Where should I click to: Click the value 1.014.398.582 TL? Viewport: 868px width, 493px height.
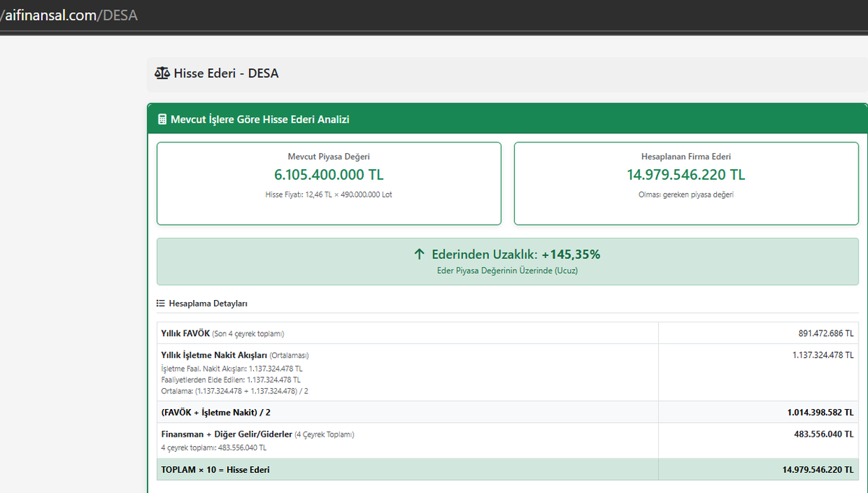tap(821, 413)
